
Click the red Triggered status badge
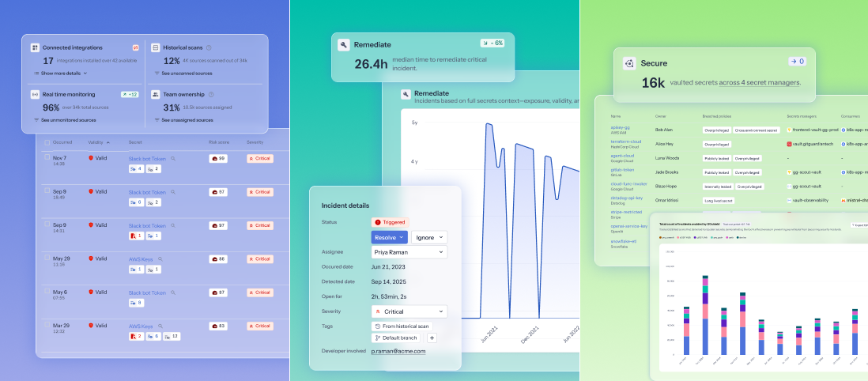tap(390, 222)
